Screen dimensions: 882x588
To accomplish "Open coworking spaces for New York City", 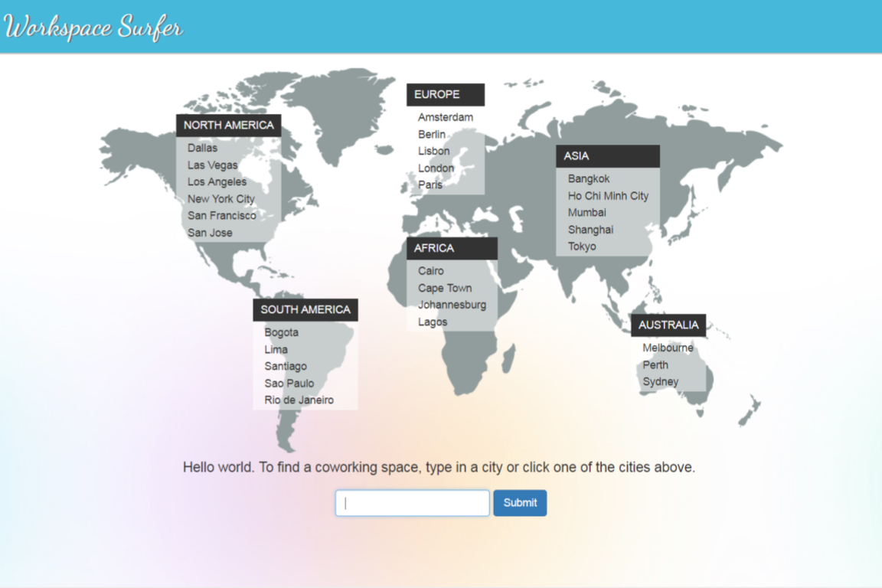I will [x=221, y=198].
